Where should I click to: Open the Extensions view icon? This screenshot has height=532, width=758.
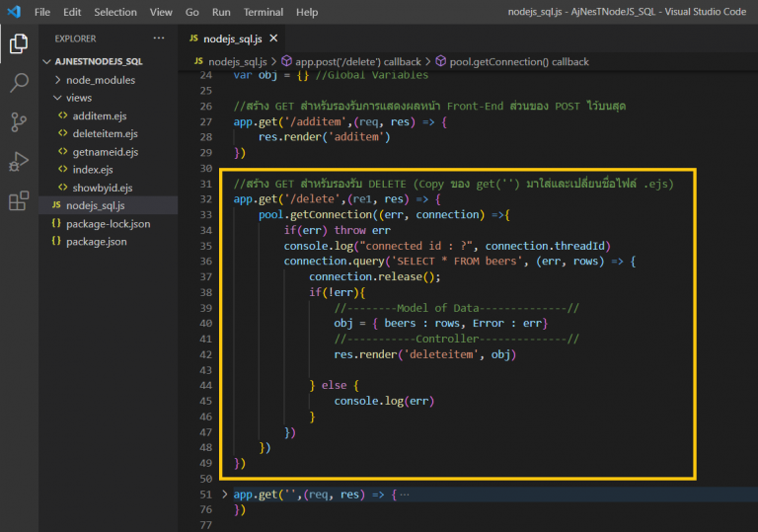point(19,201)
